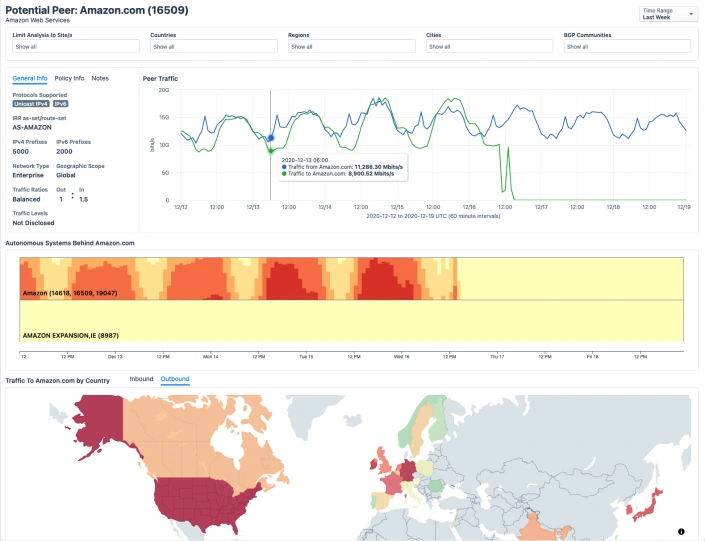Click the Amazon (14618, 16509, 19047) heatmap row label

(x=70, y=293)
